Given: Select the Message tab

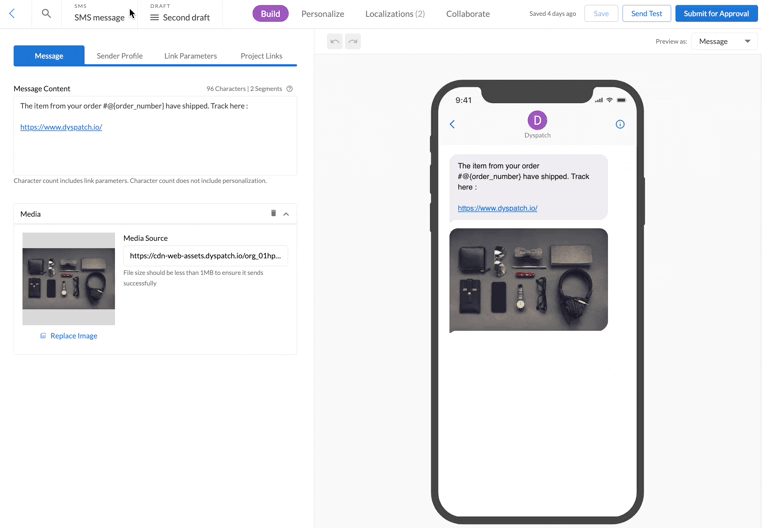Looking at the screenshot, I should (x=49, y=55).
